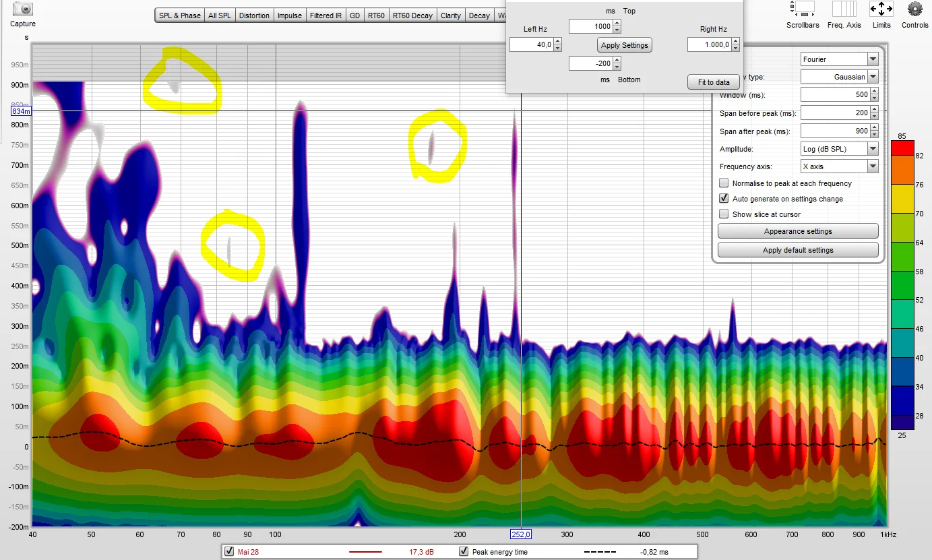This screenshot has width=932, height=560.
Task: Select the Distortion tab
Action: coord(254,15)
